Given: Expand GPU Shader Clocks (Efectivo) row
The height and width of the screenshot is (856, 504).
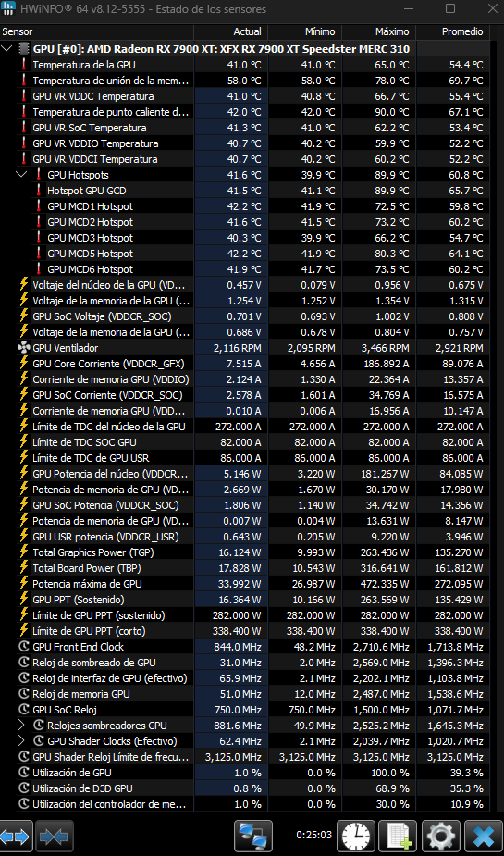Looking at the screenshot, I should pos(21,741).
